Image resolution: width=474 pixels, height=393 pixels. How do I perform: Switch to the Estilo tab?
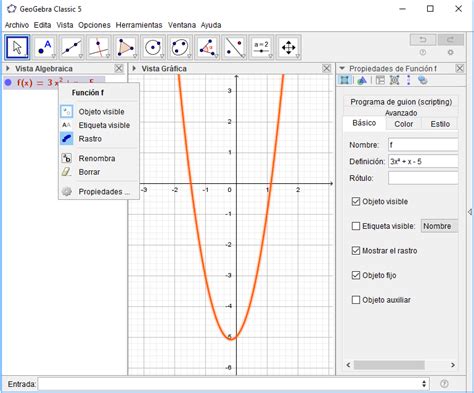tap(440, 124)
